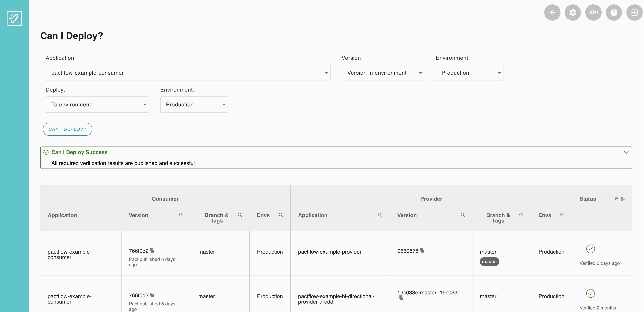Click version 19c033e-master+19c033e text

click(429, 293)
